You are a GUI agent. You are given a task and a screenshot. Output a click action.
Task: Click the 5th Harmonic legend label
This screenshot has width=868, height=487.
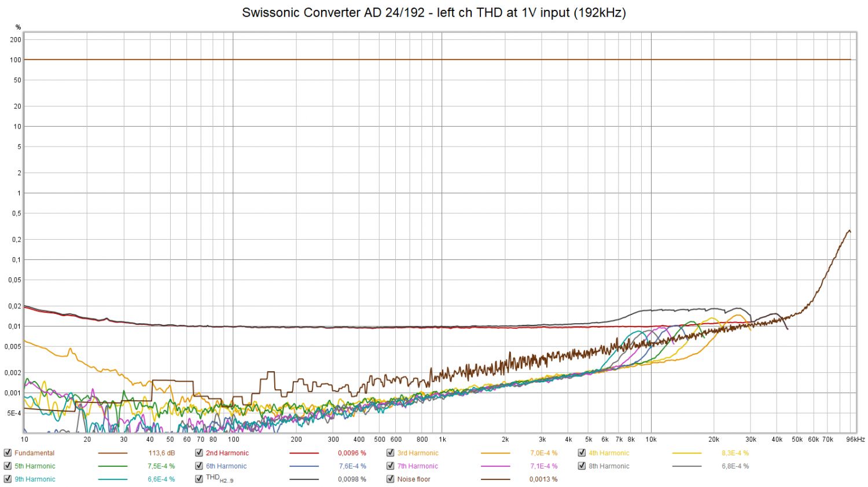pyautogui.click(x=35, y=466)
